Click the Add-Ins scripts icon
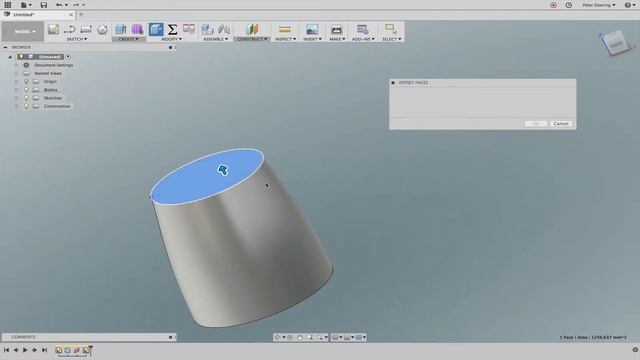The width and height of the screenshot is (640, 360). tap(362, 29)
